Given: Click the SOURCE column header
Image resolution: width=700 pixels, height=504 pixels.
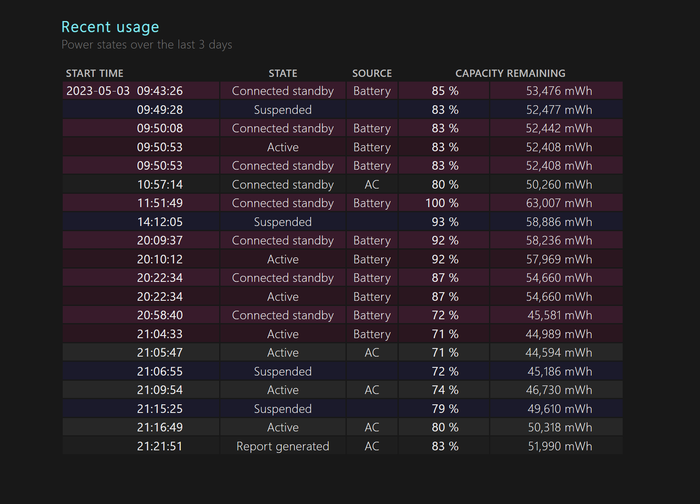Looking at the screenshot, I should pos(372,73).
